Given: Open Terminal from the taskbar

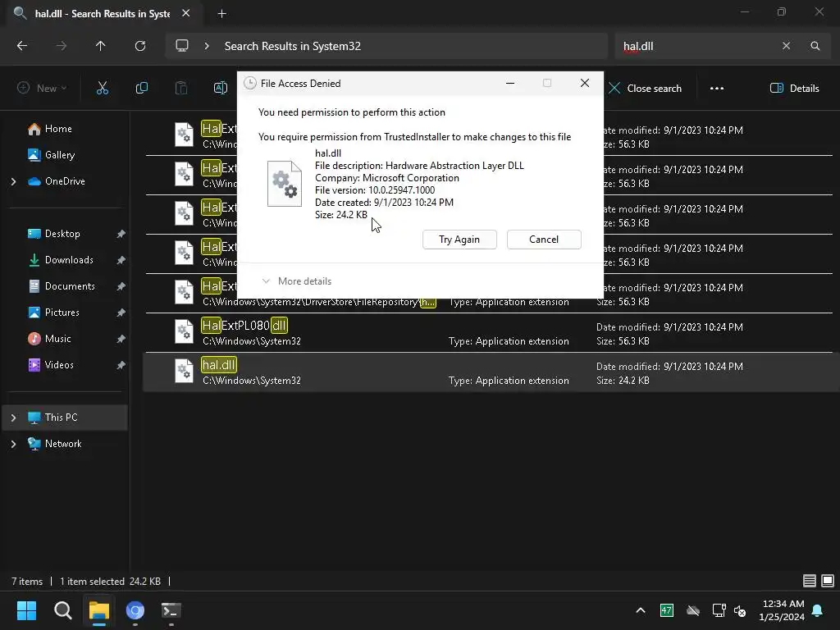Looking at the screenshot, I should pyautogui.click(x=171, y=610).
